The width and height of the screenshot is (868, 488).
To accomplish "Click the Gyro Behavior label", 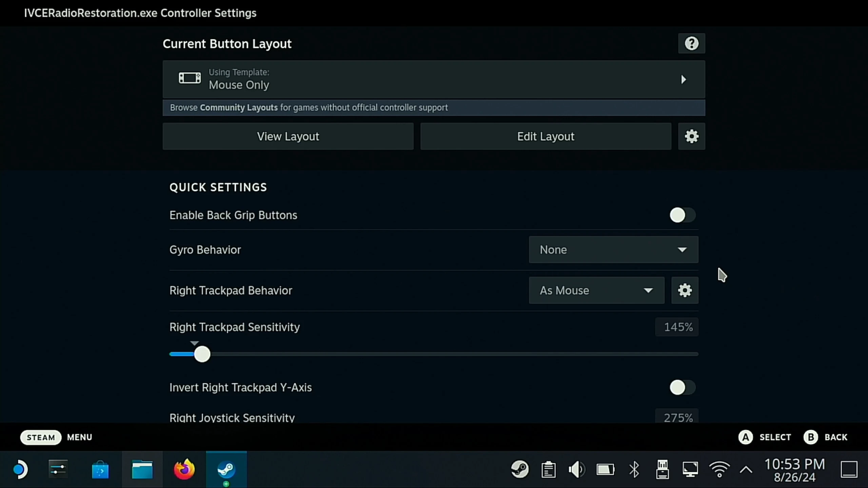I will pyautogui.click(x=205, y=250).
